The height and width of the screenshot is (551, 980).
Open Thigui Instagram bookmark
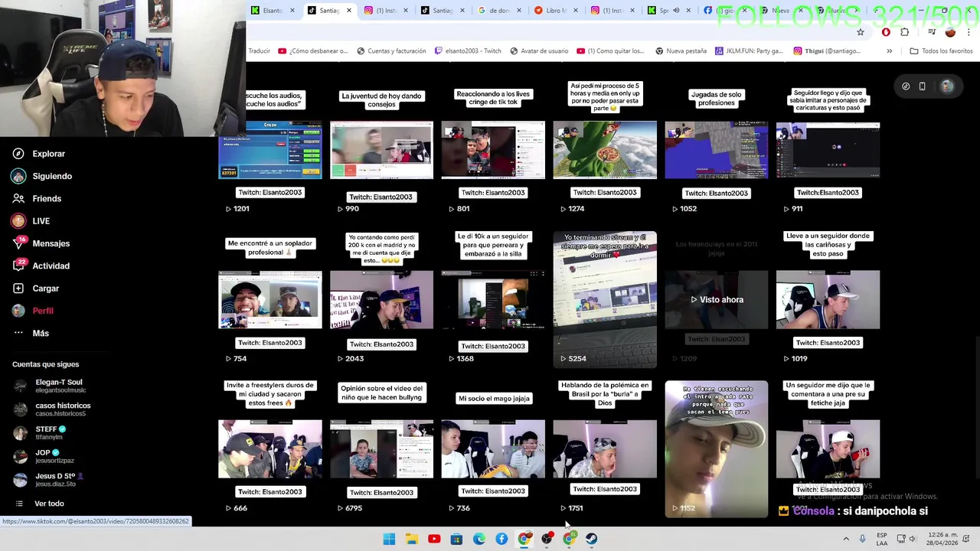tap(827, 51)
